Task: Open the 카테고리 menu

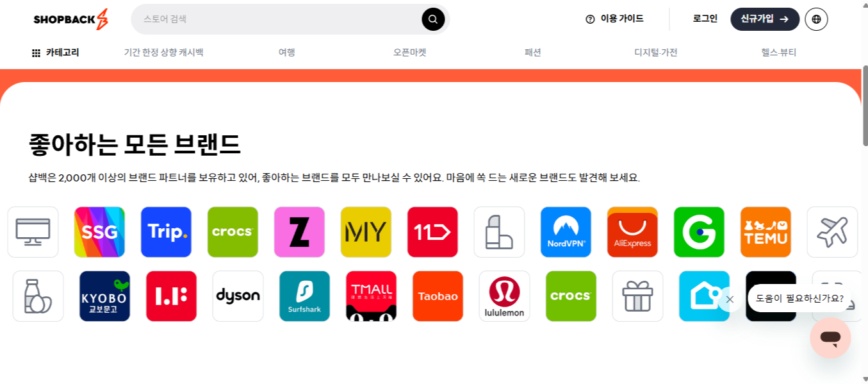Action: point(56,53)
